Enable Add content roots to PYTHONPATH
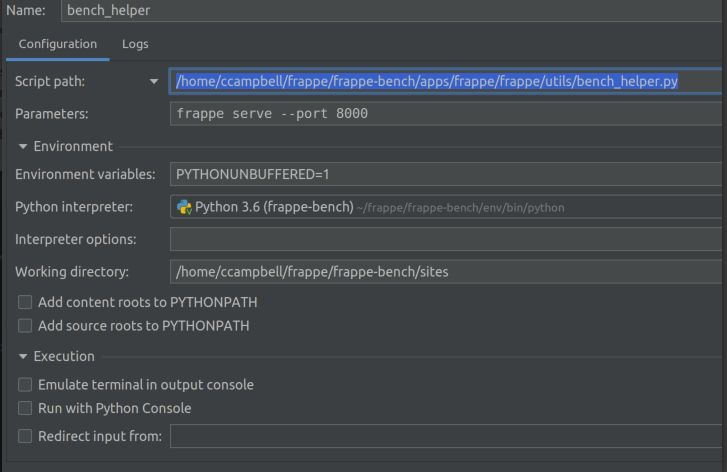This screenshot has width=727, height=472. point(25,302)
